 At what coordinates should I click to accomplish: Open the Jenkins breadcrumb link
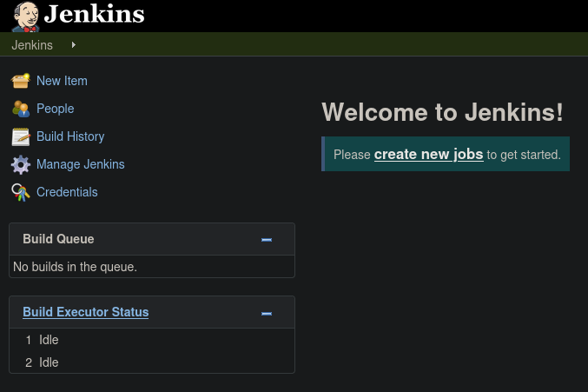coord(32,45)
